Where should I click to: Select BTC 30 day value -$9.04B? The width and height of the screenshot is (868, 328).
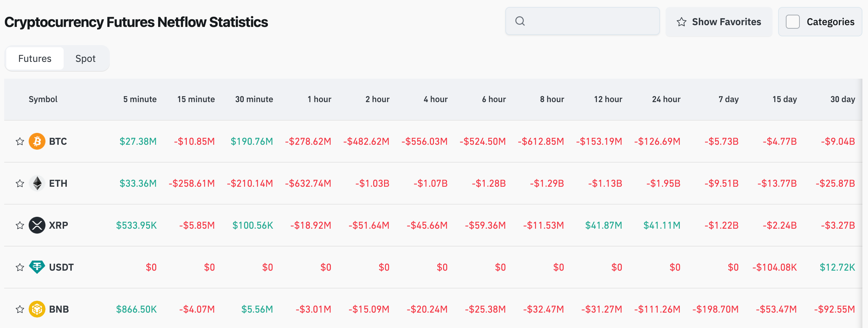click(x=838, y=141)
